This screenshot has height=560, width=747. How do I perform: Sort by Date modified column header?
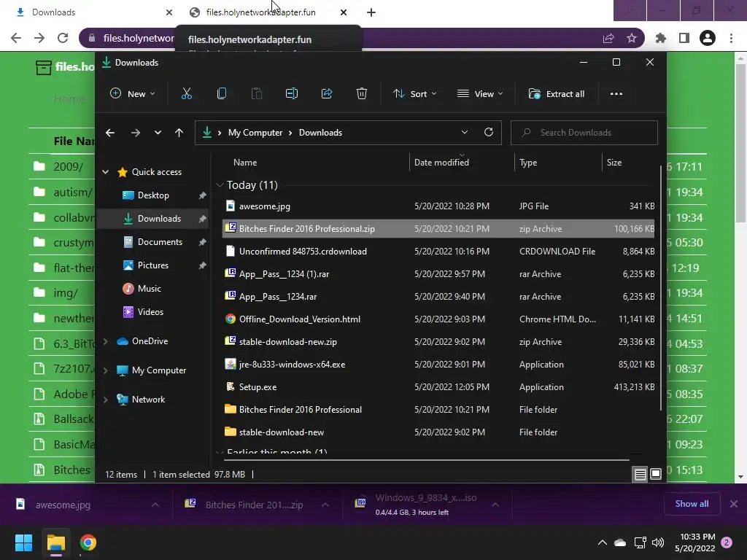[462, 163]
